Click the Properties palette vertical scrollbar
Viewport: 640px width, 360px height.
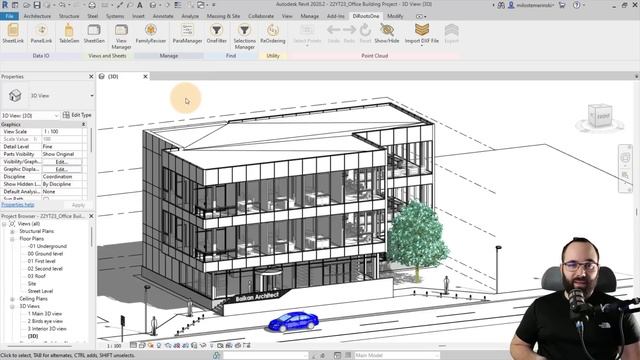(x=91, y=140)
